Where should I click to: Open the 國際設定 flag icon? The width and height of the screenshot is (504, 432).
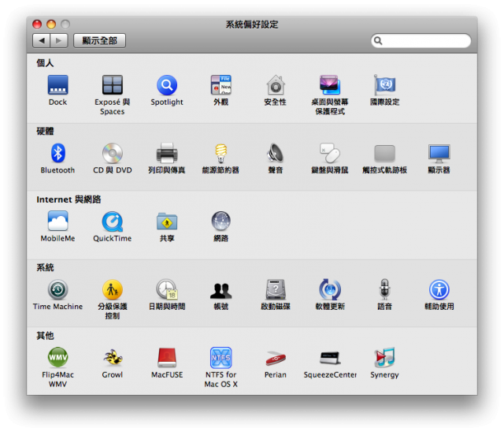tap(384, 85)
